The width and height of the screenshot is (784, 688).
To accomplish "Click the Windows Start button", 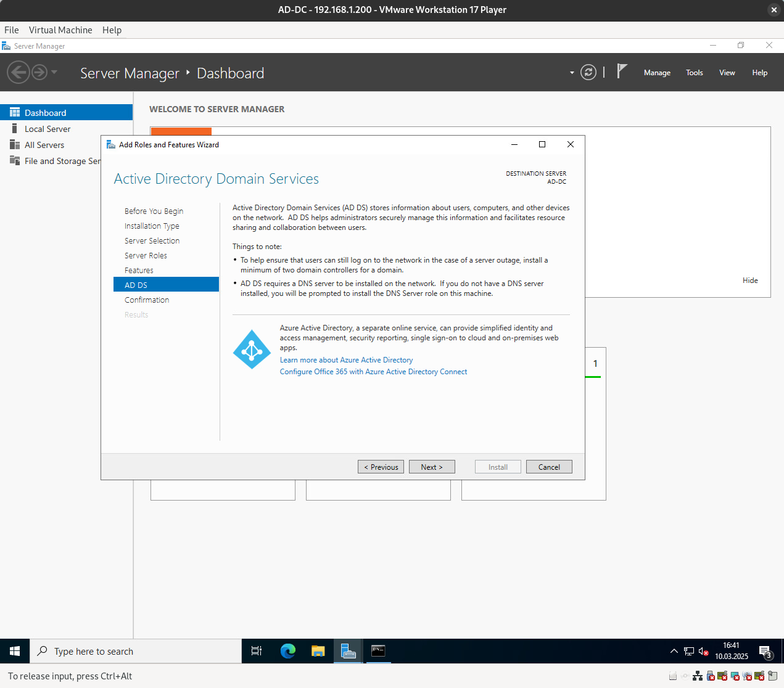I will 15,651.
